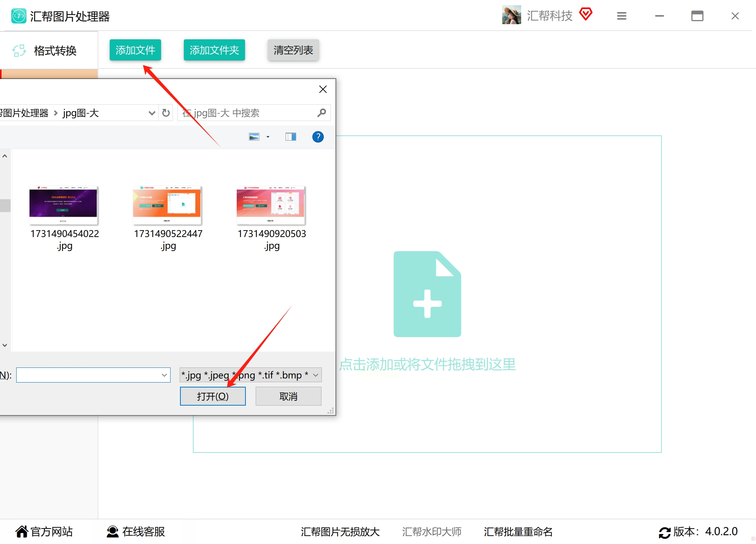
Task: Click the 汇帮科技 user avatar
Action: pos(511,15)
